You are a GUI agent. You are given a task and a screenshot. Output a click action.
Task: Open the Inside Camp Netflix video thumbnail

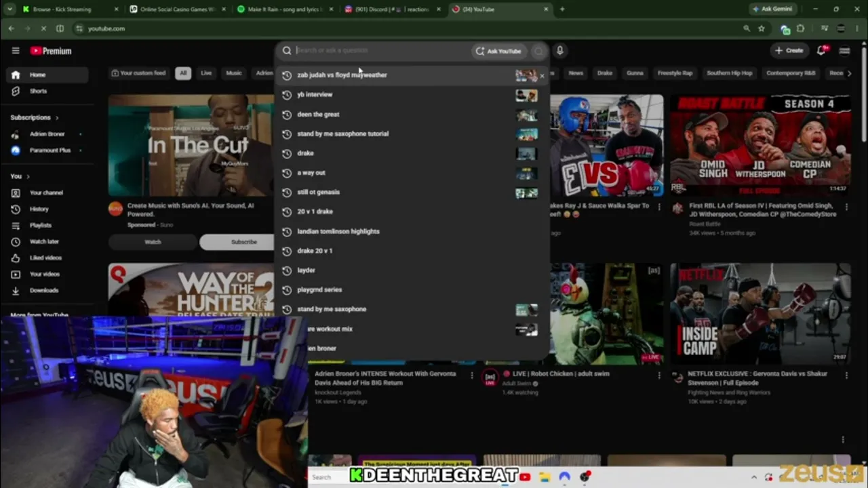coord(760,314)
